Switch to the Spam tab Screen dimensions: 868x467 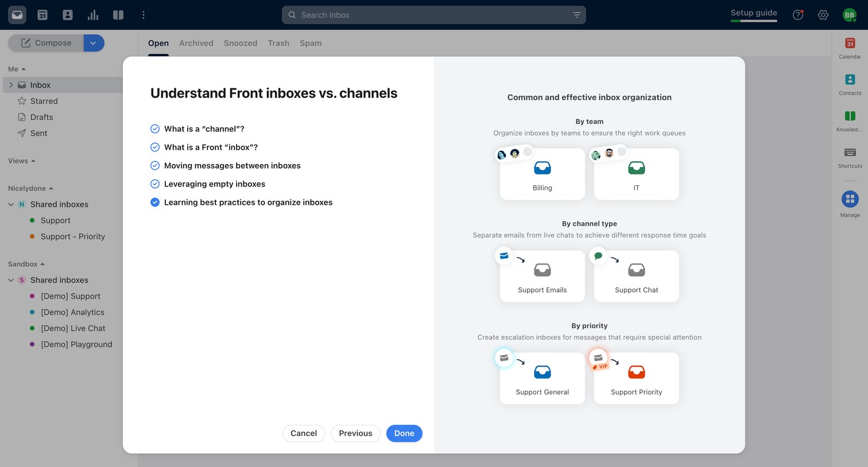[x=311, y=43]
